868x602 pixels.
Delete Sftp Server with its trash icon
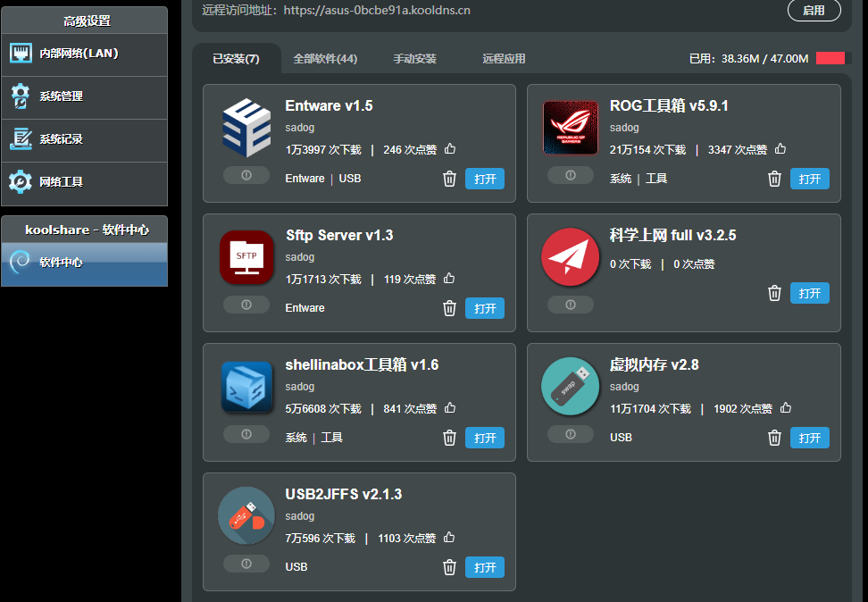point(449,308)
